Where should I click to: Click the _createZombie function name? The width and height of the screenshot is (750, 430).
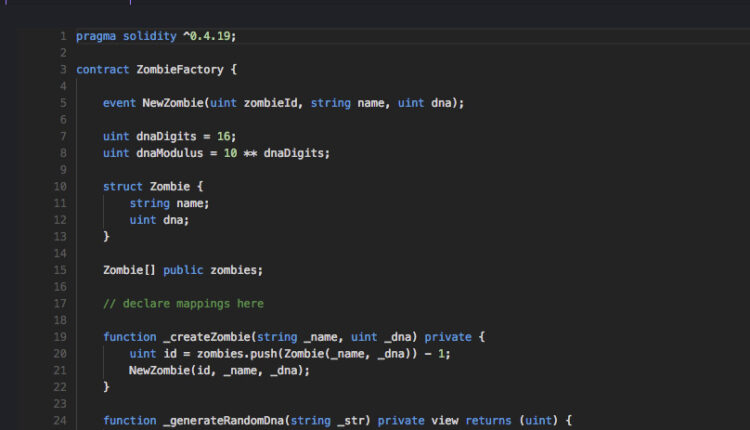tap(199, 337)
